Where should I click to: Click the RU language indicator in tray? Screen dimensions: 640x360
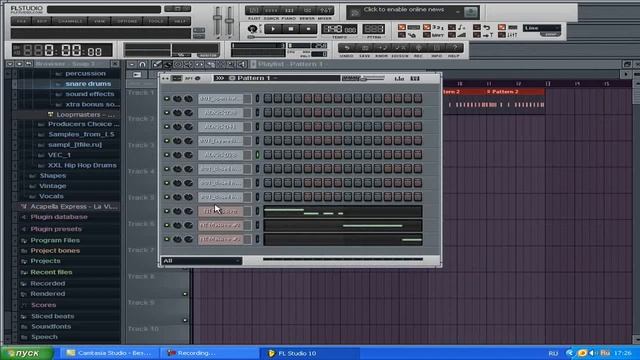(553, 353)
